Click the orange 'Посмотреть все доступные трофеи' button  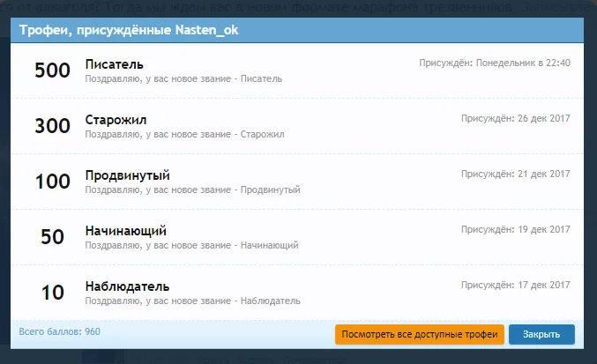click(420, 334)
